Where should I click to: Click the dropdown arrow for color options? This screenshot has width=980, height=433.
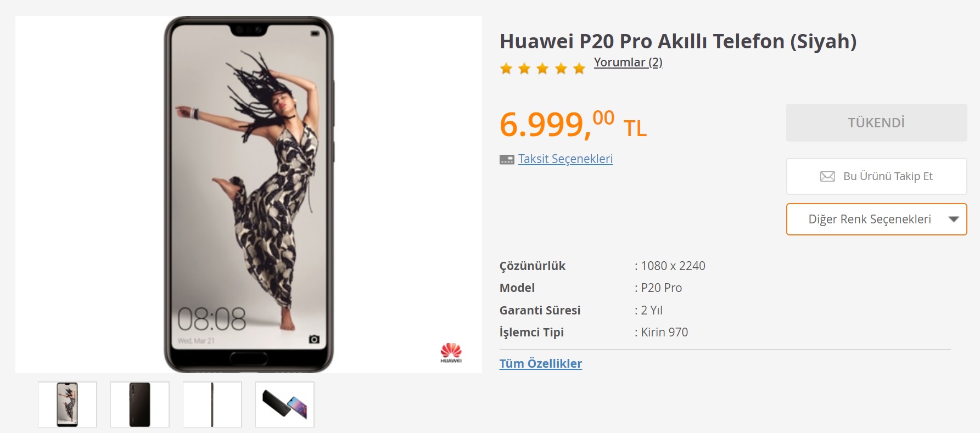[954, 220]
